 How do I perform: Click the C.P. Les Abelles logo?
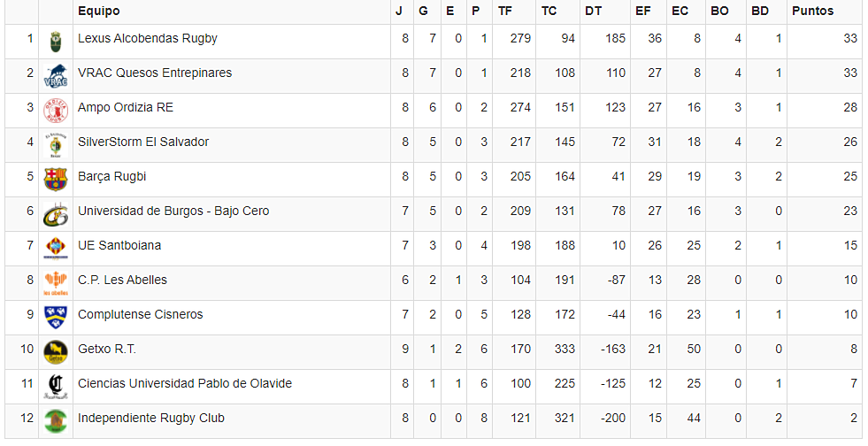click(x=55, y=282)
